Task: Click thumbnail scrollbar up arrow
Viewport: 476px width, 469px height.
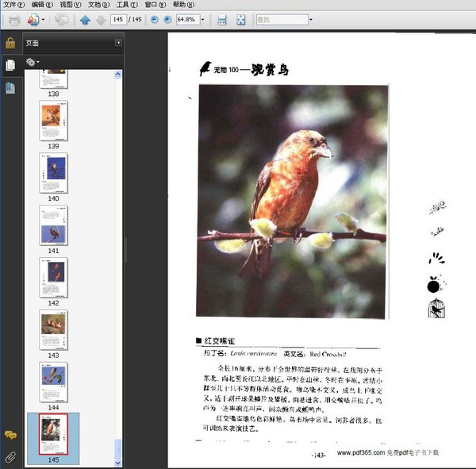Action: (118, 74)
